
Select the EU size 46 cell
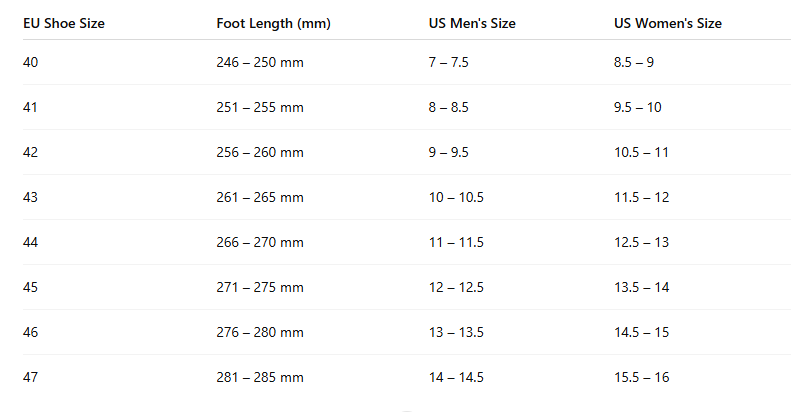click(31, 332)
